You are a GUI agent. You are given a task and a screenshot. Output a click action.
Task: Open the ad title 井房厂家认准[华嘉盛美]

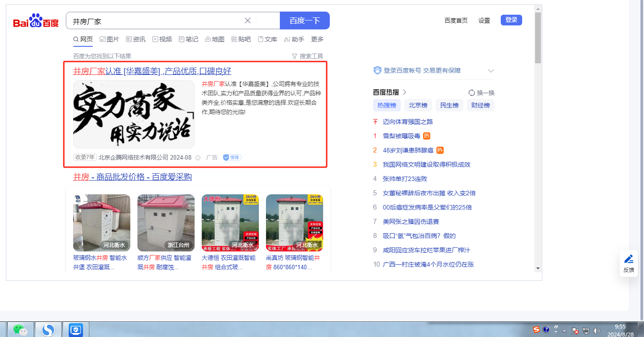(152, 71)
